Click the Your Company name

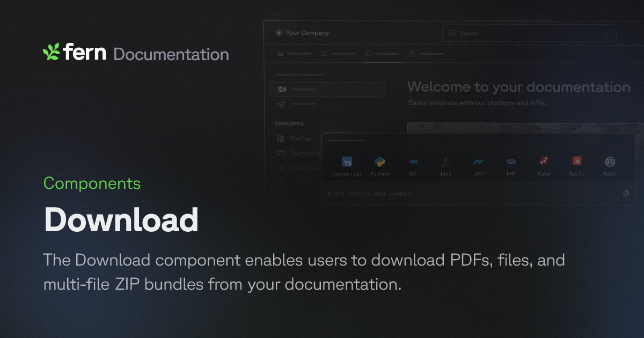tap(308, 33)
